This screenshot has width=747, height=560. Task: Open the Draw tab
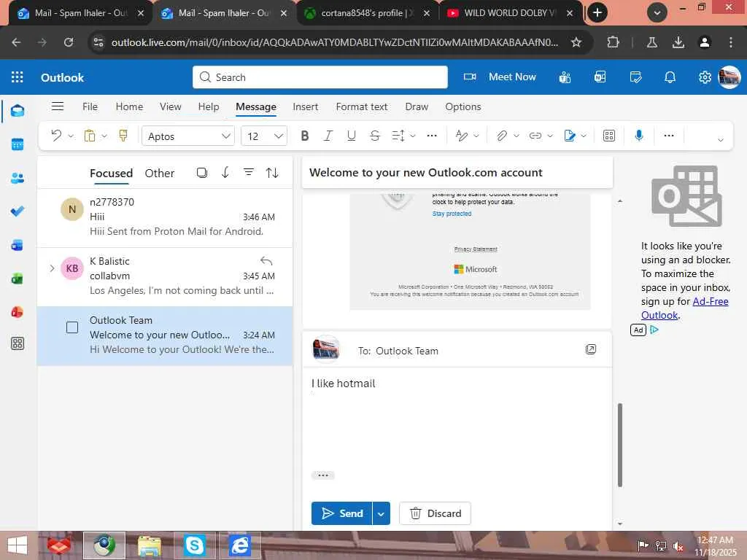pos(417,106)
